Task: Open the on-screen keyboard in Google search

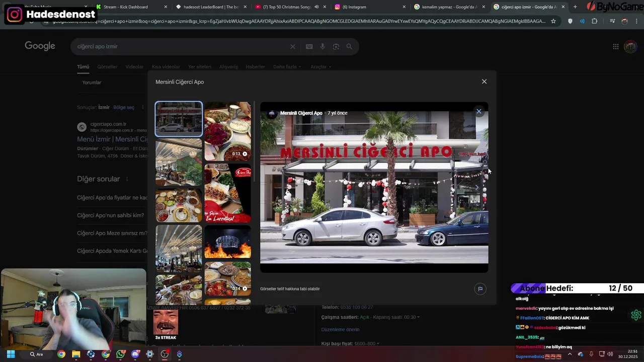Action: (x=309, y=46)
